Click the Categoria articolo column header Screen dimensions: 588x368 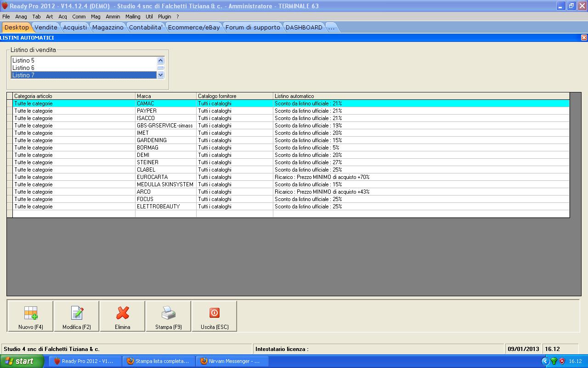pyautogui.click(x=74, y=96)
